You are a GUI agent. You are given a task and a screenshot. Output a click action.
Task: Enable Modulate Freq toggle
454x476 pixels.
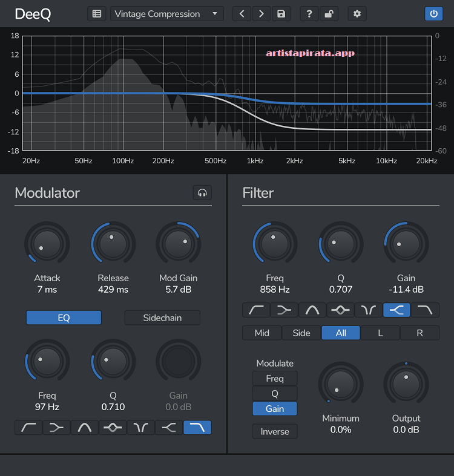coord(275,378)
